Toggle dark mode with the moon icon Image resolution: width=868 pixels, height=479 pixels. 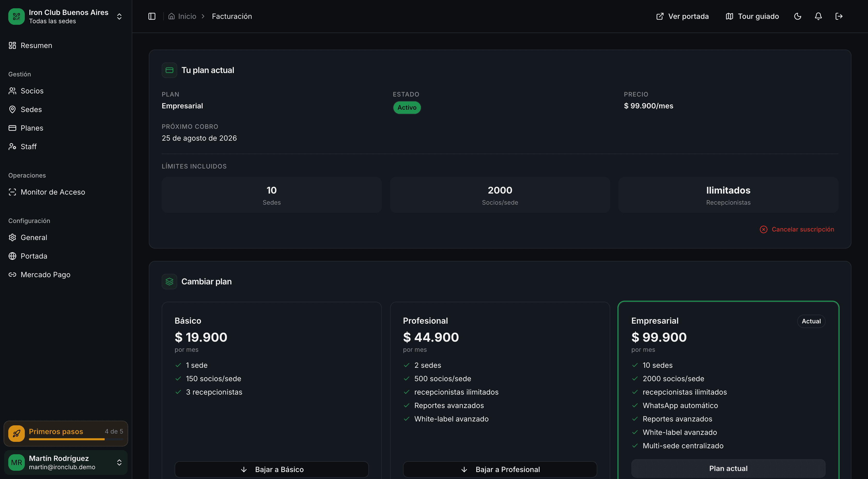pyautogui.click(x=797, y=16)
